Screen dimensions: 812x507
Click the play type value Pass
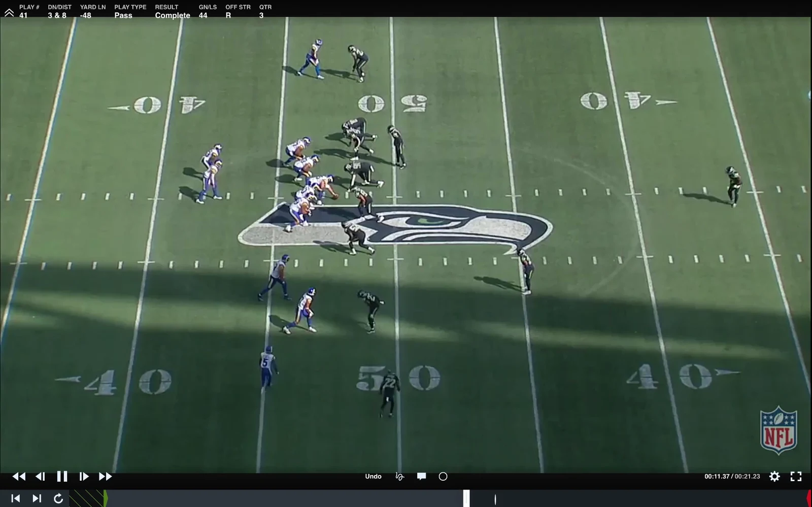[123, 16]
